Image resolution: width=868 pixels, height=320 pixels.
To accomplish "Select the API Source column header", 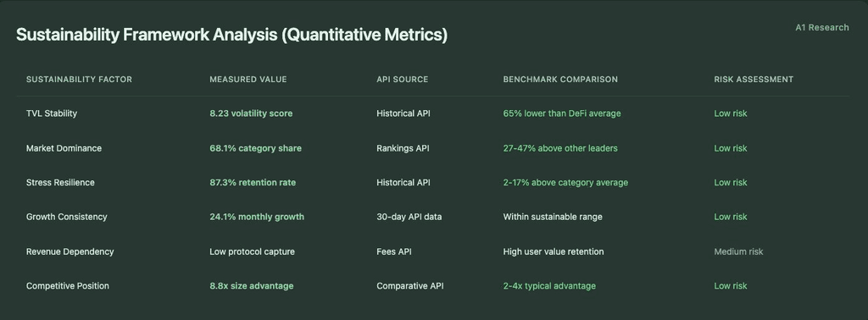I will (403, 80).
